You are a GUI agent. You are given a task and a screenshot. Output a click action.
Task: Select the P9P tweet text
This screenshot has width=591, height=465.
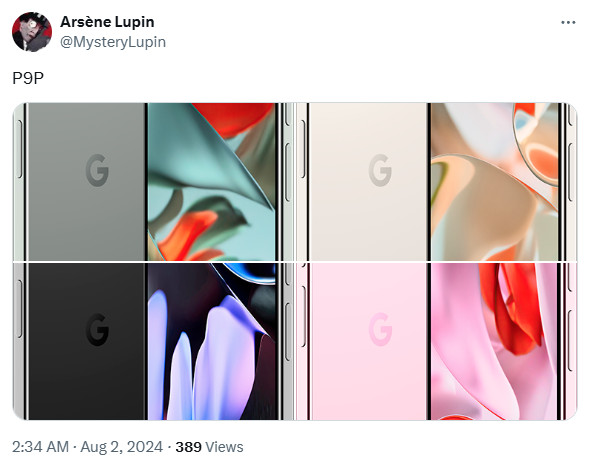point(28,78)
